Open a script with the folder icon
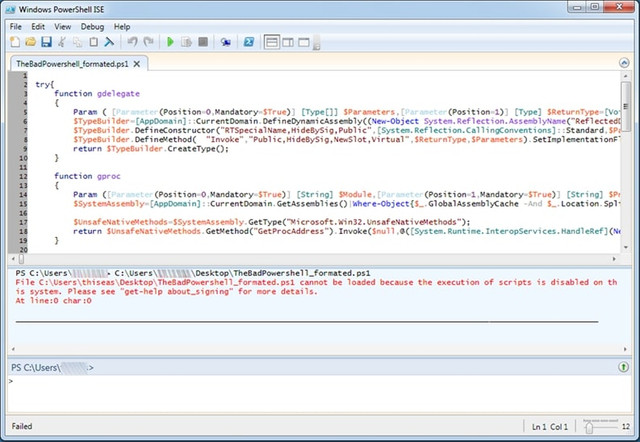 pos(30,42)
